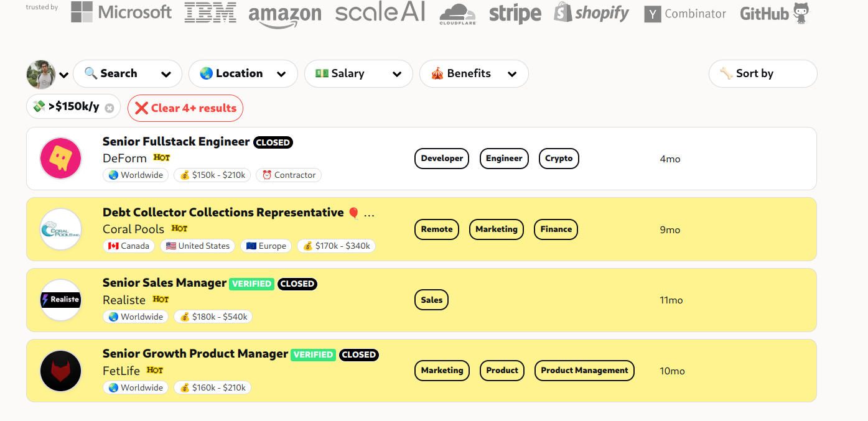
Task: Click the Realiste company logo
Action: [60, 300]
